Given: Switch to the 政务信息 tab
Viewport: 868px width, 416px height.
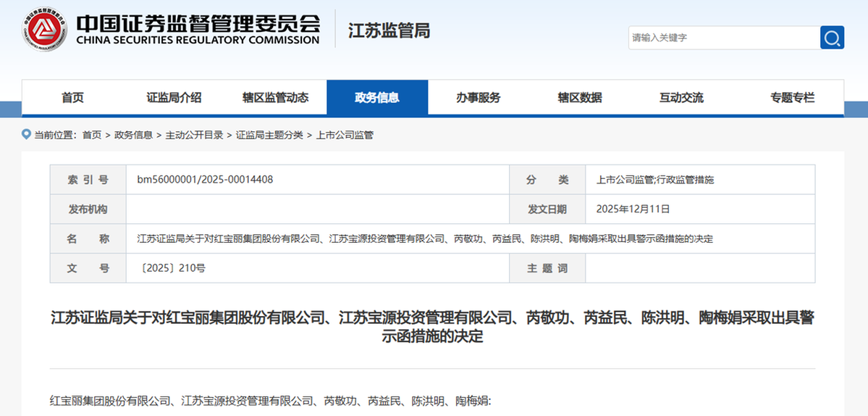Looking at the screenshot, I should tap(377, 98).
